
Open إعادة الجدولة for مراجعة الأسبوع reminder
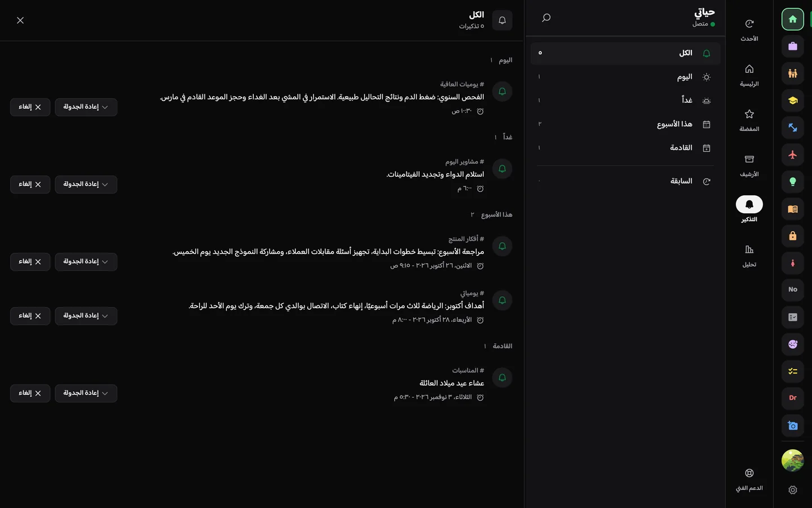point(86,262)
